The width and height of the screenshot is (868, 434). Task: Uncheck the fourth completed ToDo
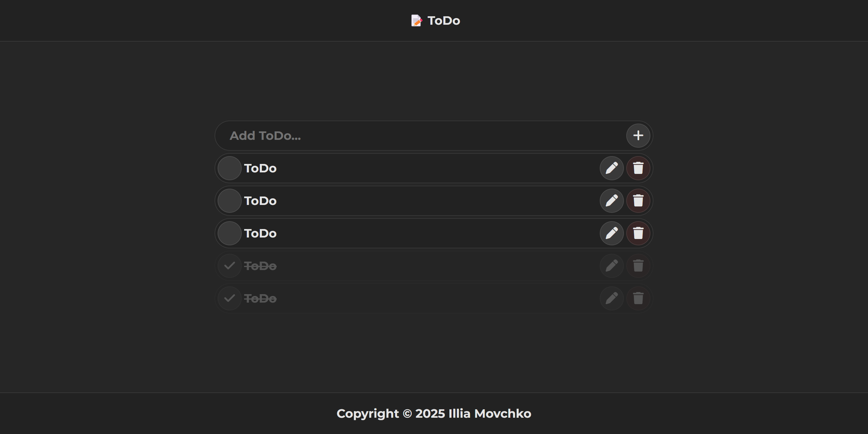coord(229,266)
